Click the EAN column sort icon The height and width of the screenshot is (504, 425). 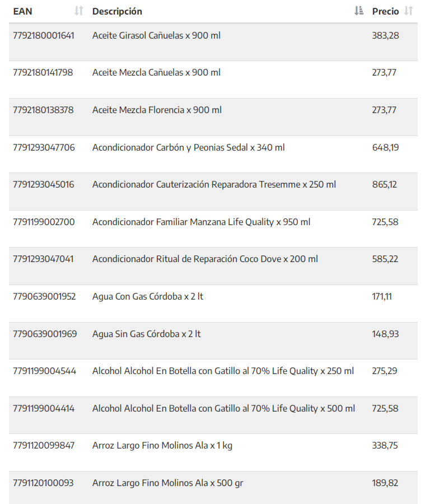point(79,11)
